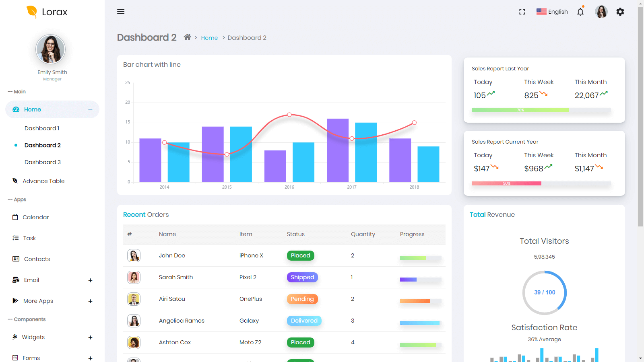Select the Task icon in the sidebar
Image resolution: width=644 pixels, height=362 pixels.
(15, 238)
